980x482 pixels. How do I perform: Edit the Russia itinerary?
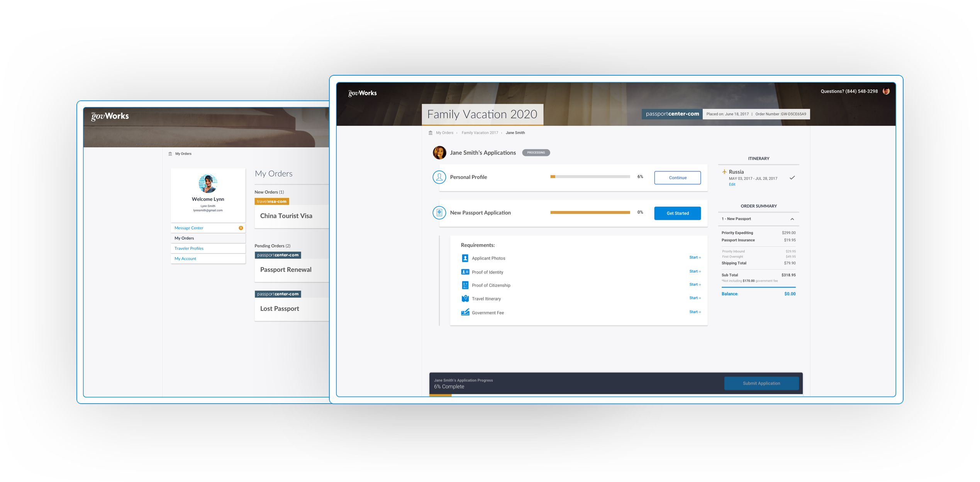pyautogui.click(x=732, y=185)
